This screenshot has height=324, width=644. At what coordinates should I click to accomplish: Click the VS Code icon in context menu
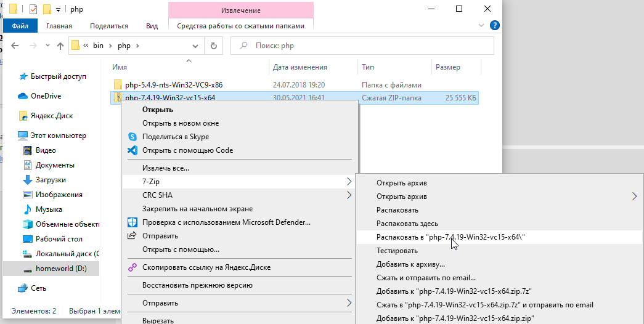point(132,150)
